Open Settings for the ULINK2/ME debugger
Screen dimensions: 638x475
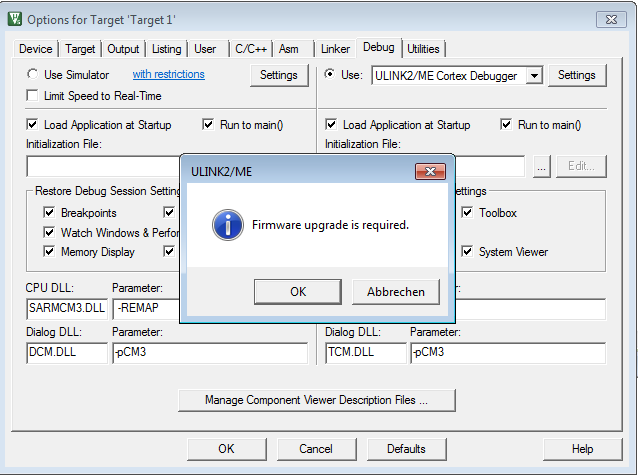pos(577,75)
